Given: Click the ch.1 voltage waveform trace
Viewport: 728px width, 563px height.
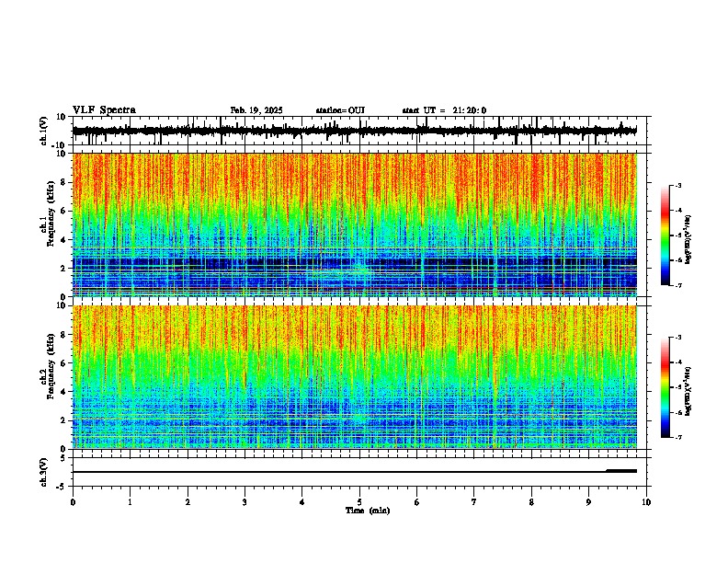Looking at the screenshot, I should 354,131.
